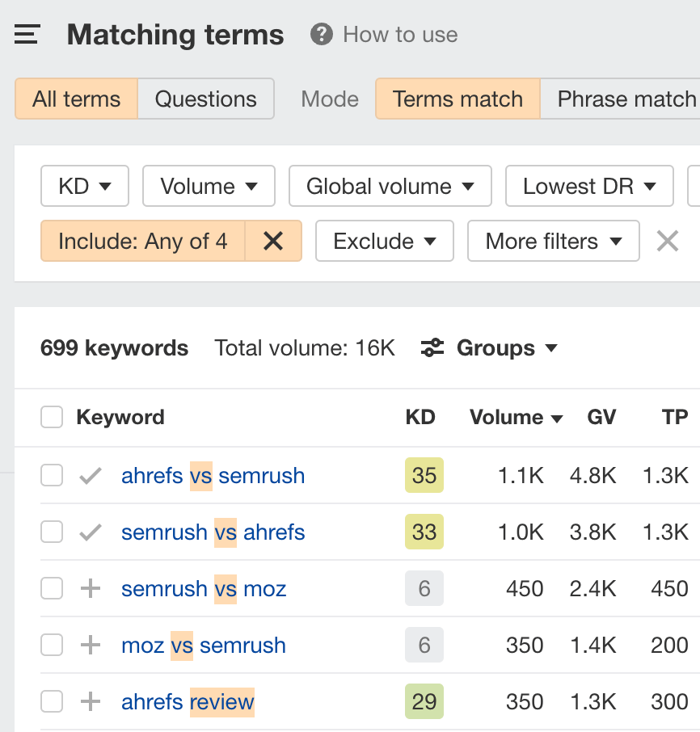Remove the Include: Any of 4 filter
Image resolution: width=700 pixels, height=732 pixels.
tap(273, 241)
